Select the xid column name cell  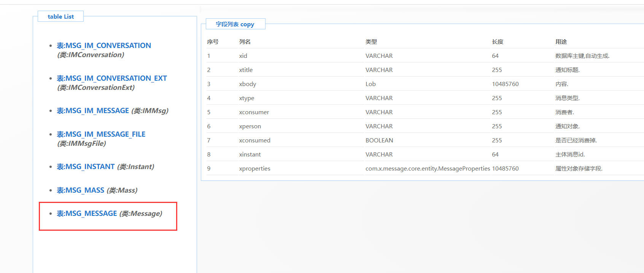click(243, 56)
